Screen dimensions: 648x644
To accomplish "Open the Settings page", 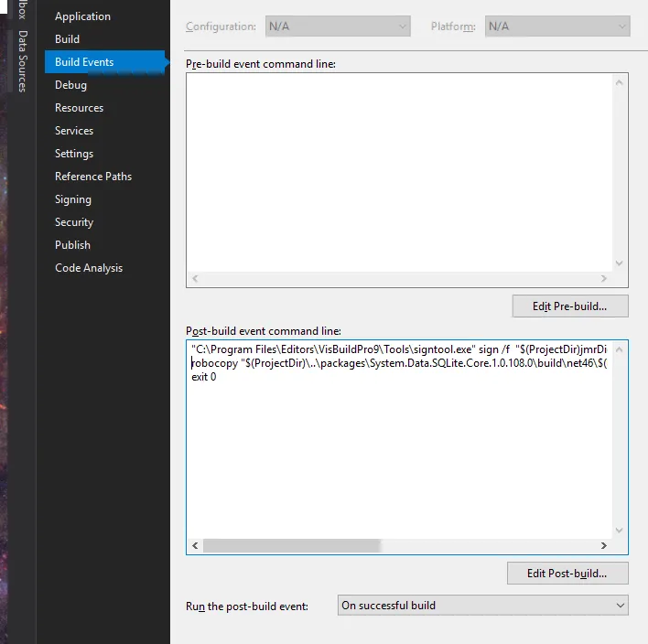I will 74,154.
